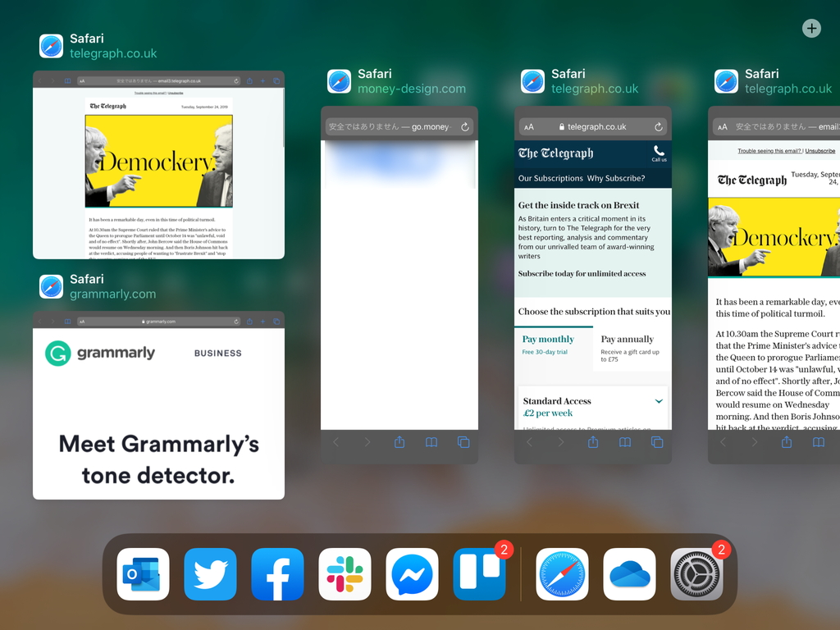This screenshot has height=630, width=840.
Task: Open Messenger from the dock
Action: (412, 575)
